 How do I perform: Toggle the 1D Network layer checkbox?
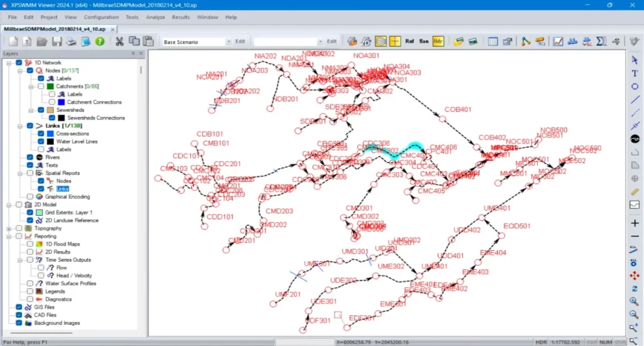[19, 62]
